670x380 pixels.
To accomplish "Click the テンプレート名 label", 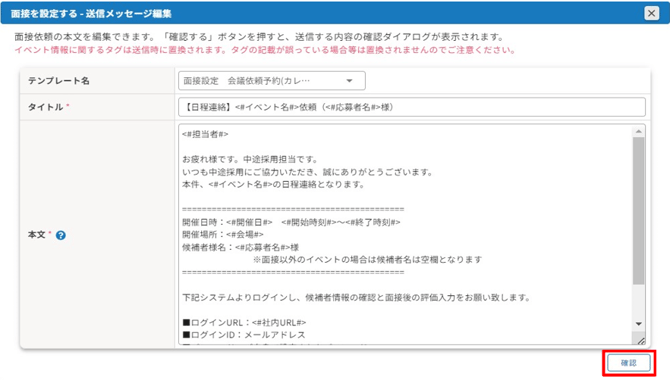I will click(59, 81).
